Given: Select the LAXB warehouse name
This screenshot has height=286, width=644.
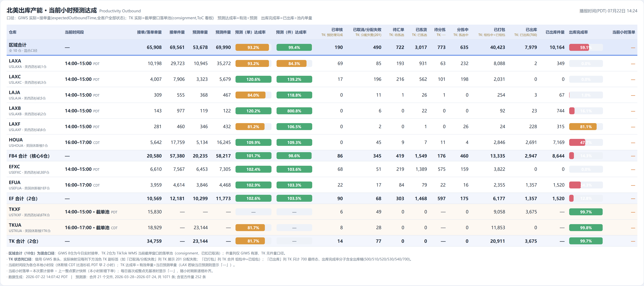Looking at the screenshot, I should 15,108.
